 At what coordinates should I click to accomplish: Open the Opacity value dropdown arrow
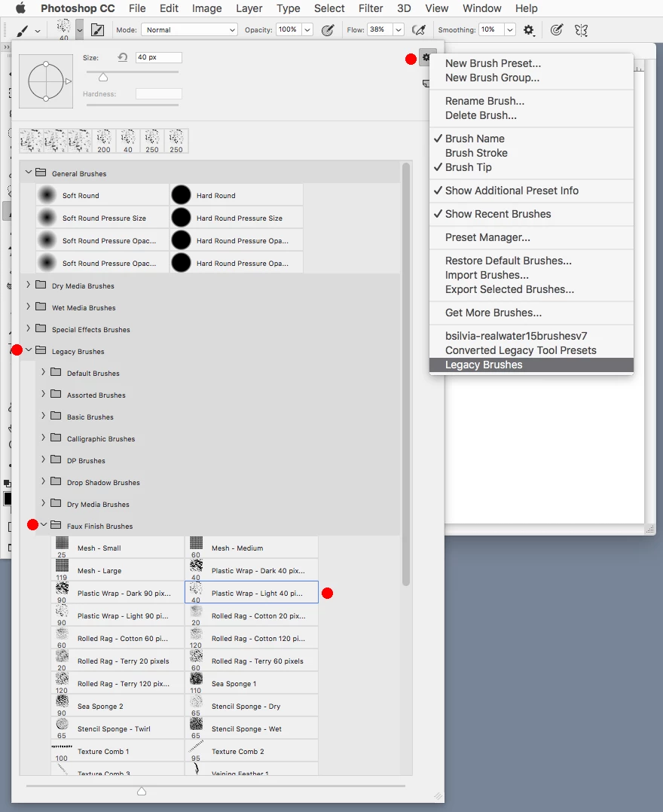[x=307, y=30]
